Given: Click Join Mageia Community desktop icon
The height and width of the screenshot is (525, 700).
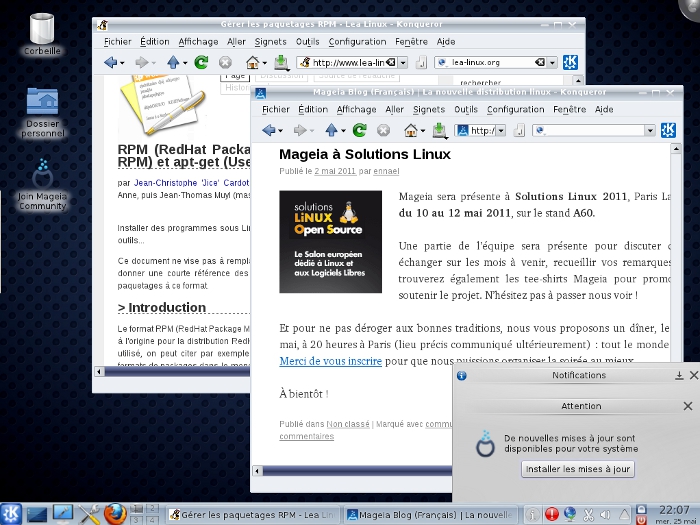Looking at the screenshot, I should [x=42, y=180].
